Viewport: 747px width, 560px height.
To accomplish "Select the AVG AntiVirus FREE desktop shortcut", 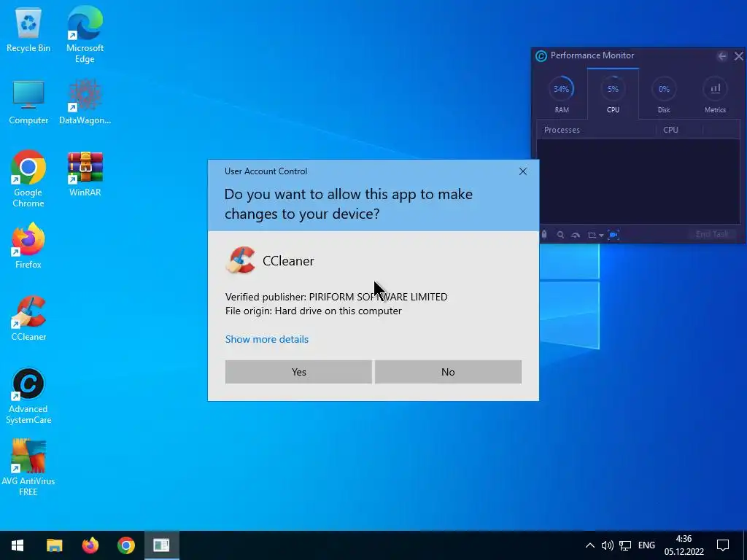I will 28,467.
